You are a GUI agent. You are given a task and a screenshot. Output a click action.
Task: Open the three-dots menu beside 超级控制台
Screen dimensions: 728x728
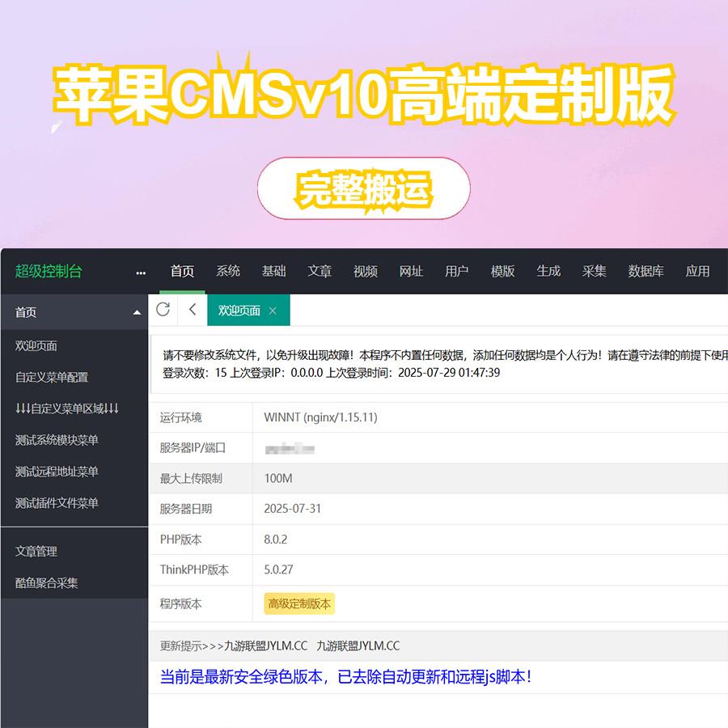(141, 273)
